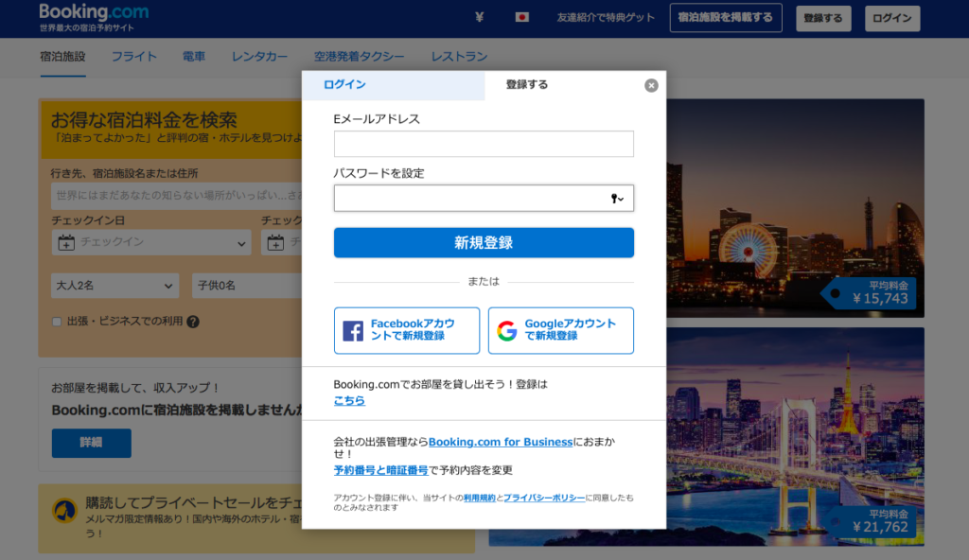
Task: Open the Booking.com for Business link
Action: click(501, 442)
